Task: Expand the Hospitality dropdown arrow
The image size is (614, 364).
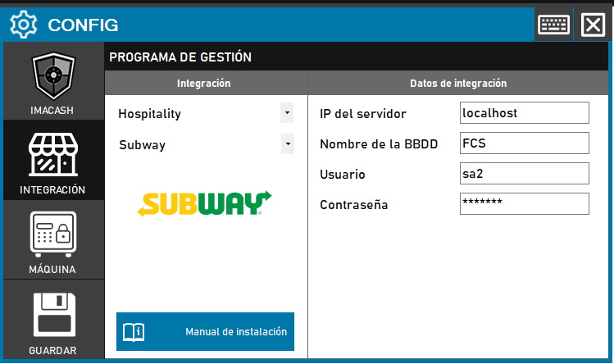Action: [x=287, y=113]
